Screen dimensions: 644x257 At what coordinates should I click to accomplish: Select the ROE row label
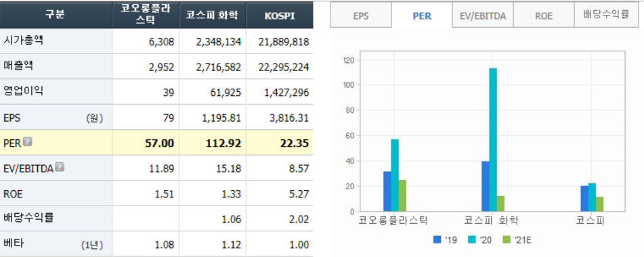(x=13, y=194)
